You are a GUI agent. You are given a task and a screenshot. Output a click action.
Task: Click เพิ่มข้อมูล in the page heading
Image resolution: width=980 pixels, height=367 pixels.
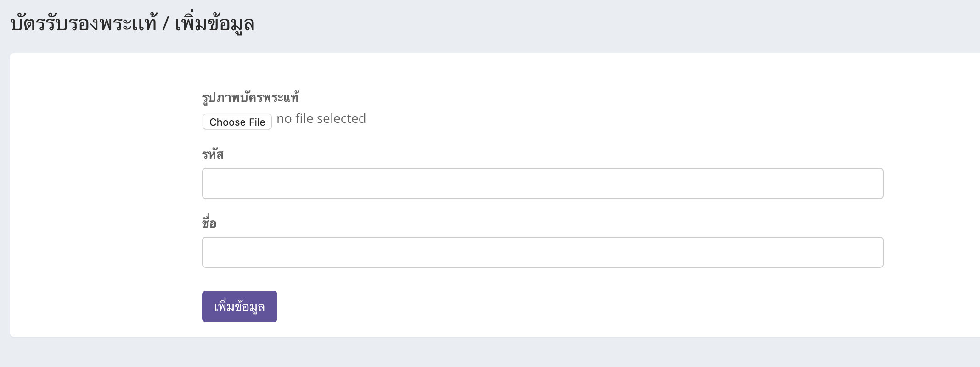(214, 23)
